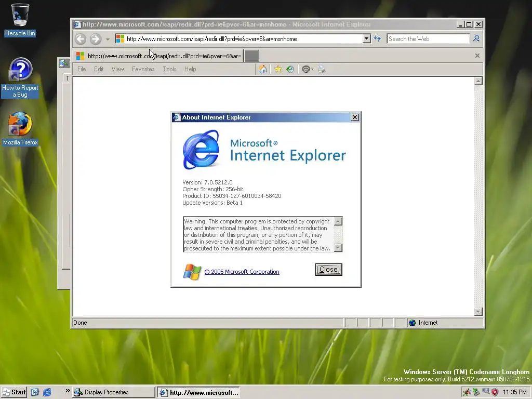Click the site icon in the address bar
The width and height of the screenshot is (532, 399).
pos(120,38)
